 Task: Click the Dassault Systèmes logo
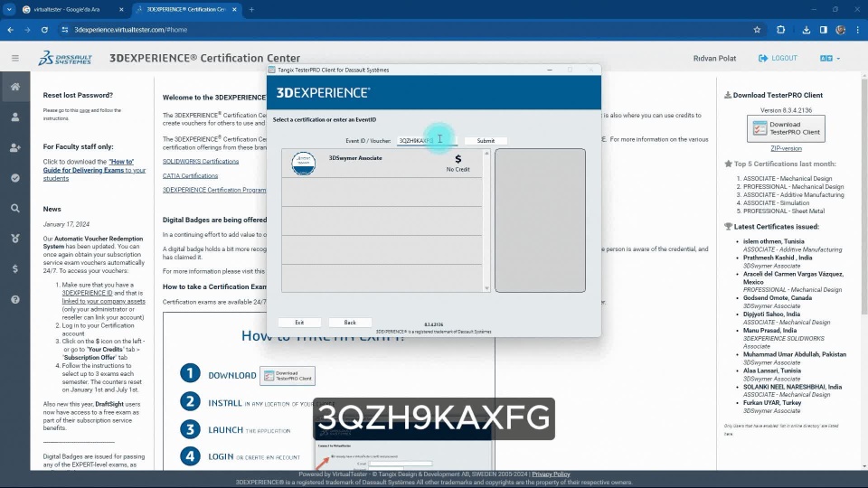(x=65, y=58)
